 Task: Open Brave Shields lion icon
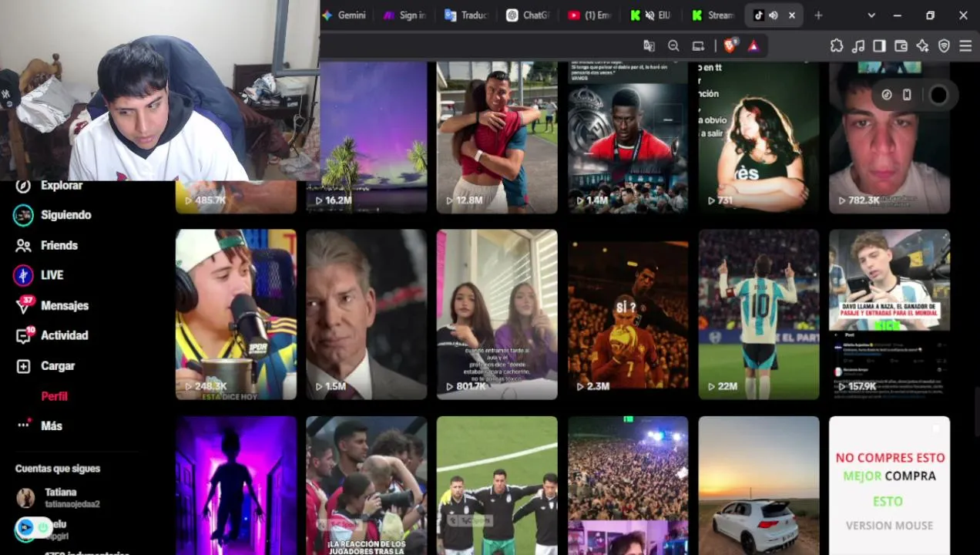pos(730,46)
